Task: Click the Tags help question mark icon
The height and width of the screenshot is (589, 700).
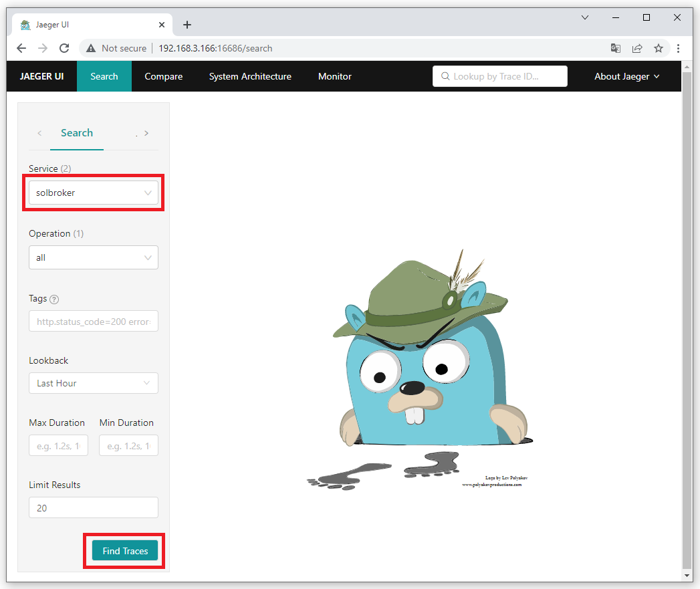Action: pos(54,300)
